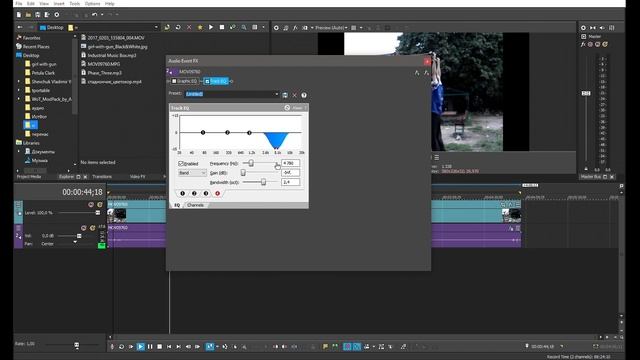Click the Frequency value input field
640x360 pixels.
291,163
